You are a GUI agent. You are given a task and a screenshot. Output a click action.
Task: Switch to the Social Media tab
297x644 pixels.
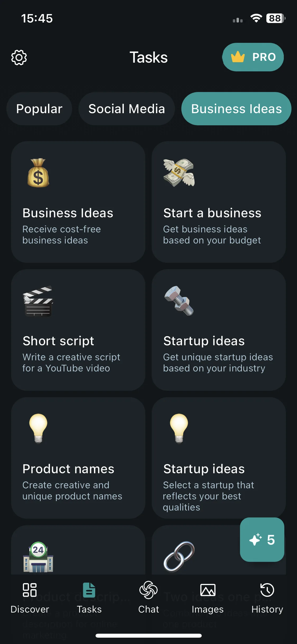point(127,109)
